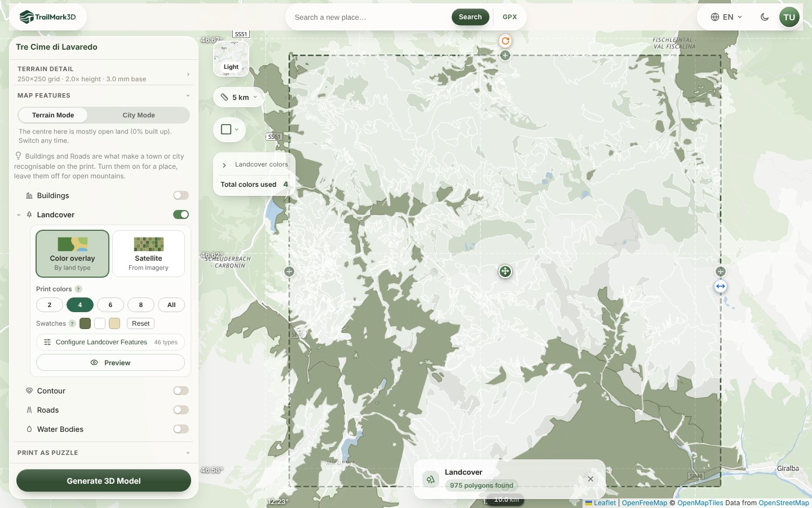
Task: Select the Satellite imagery option
Action: pos(148,253)
